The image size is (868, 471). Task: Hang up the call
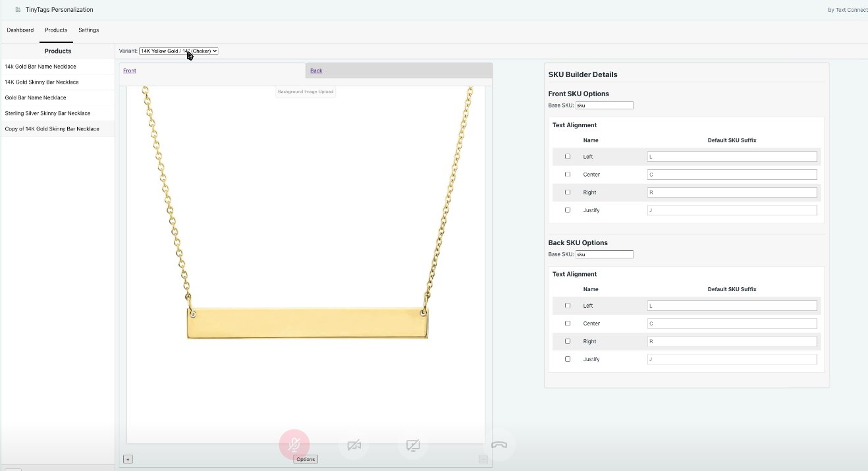499,445
